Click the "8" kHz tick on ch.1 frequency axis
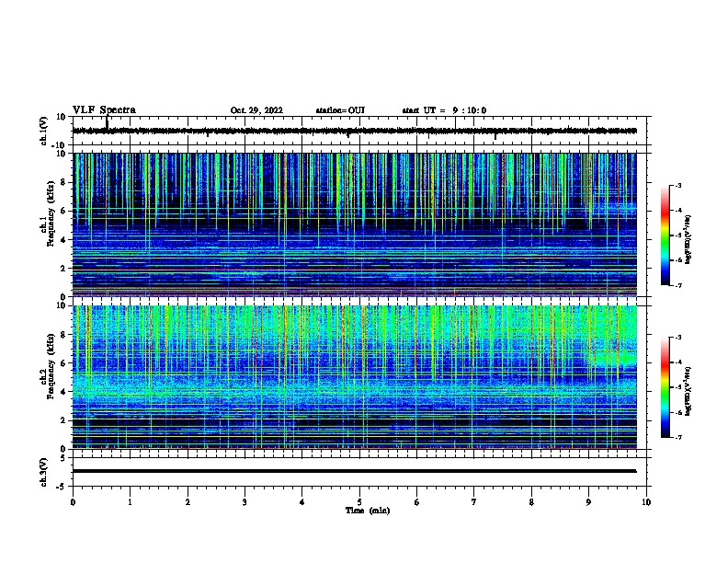Image resolution: width=728 pixels, height=563 pixels. pyautogui.click(x=64, y=182)
